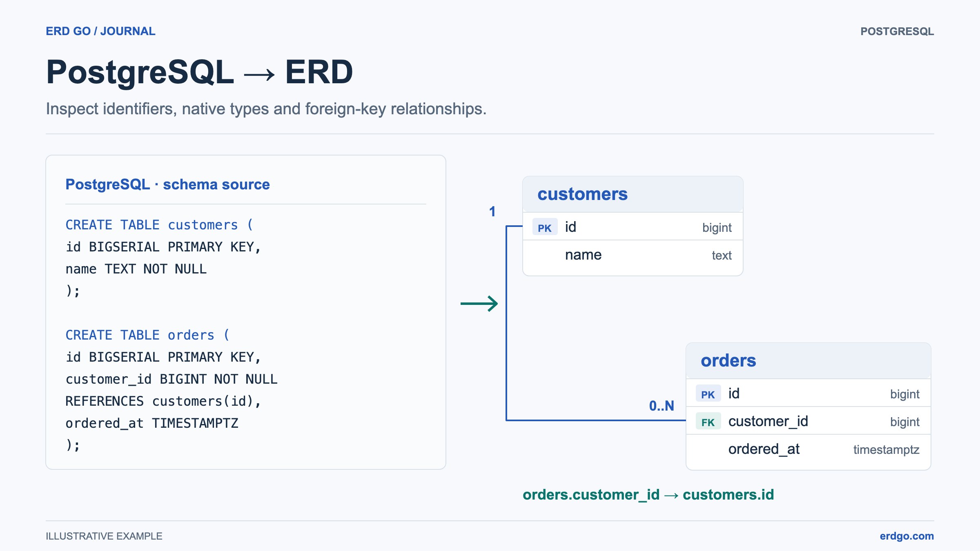Click the 'Inspect identifiers, native types' subtitle
The width and height of the screenshot is (980, 551).
[266, 109]
